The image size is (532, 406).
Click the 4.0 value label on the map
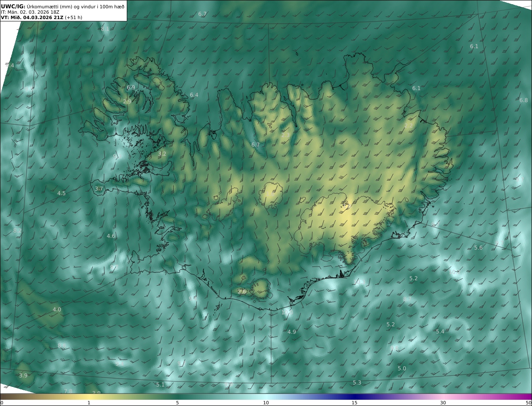click(x=57, y=309)
